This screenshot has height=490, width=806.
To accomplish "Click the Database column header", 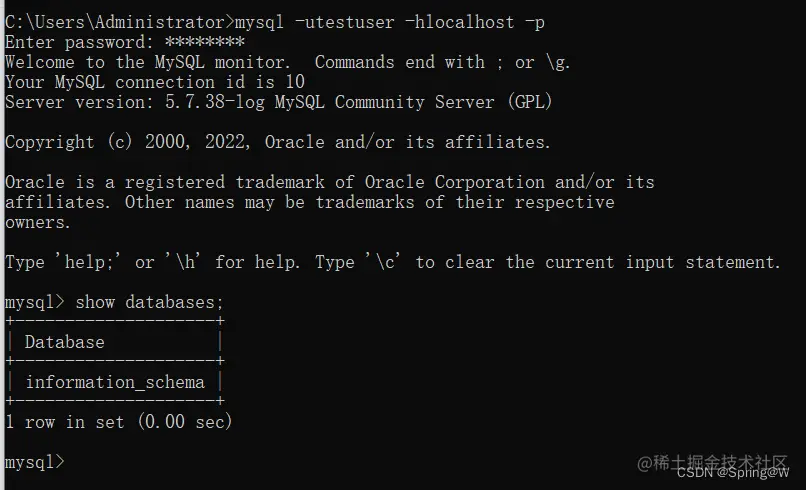I will pyautogui.click(x=65, y=342).
